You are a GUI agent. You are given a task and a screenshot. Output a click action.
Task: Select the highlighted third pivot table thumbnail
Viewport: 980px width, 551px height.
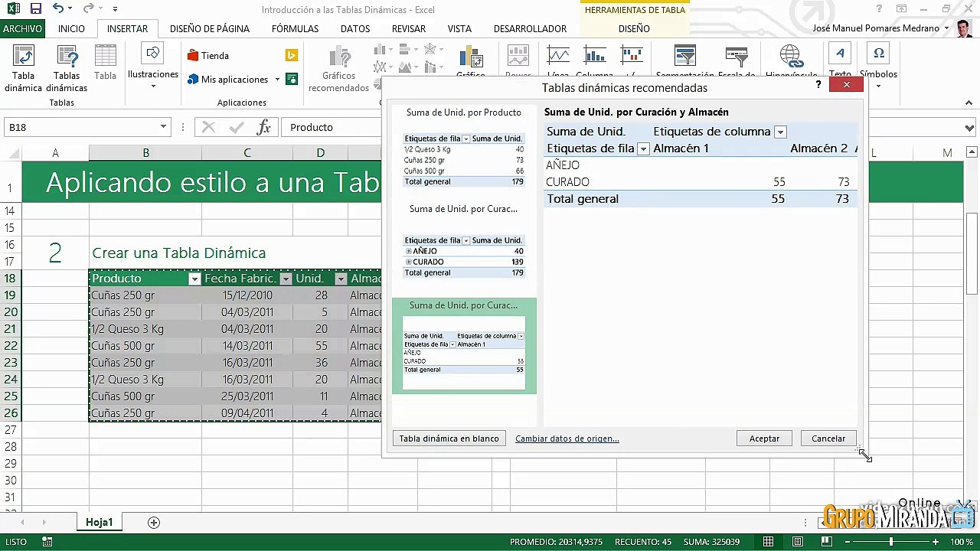click(464, 346)
